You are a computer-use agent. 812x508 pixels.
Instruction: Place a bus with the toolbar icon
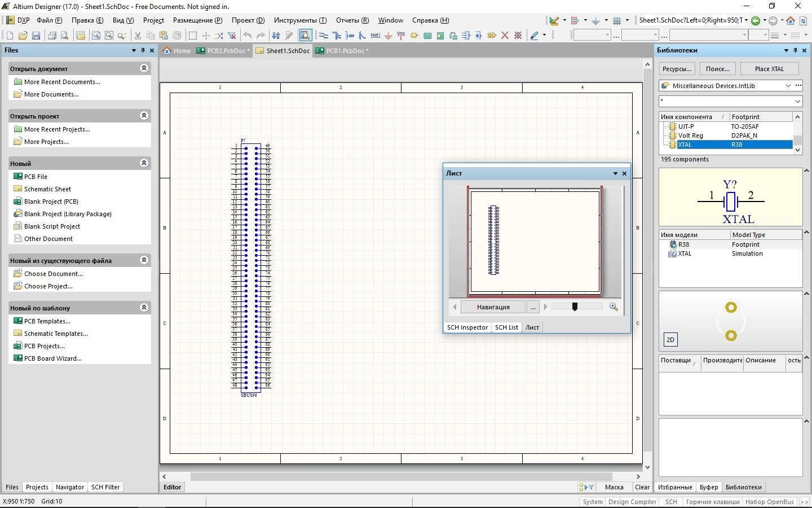tap(337, 36)
